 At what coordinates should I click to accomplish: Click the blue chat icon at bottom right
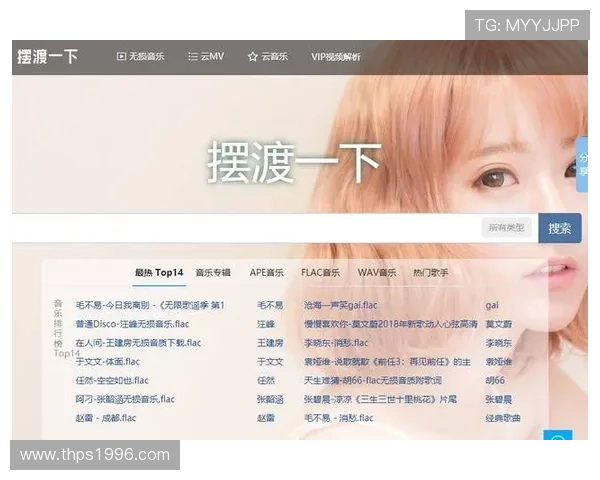coord(558,438)
